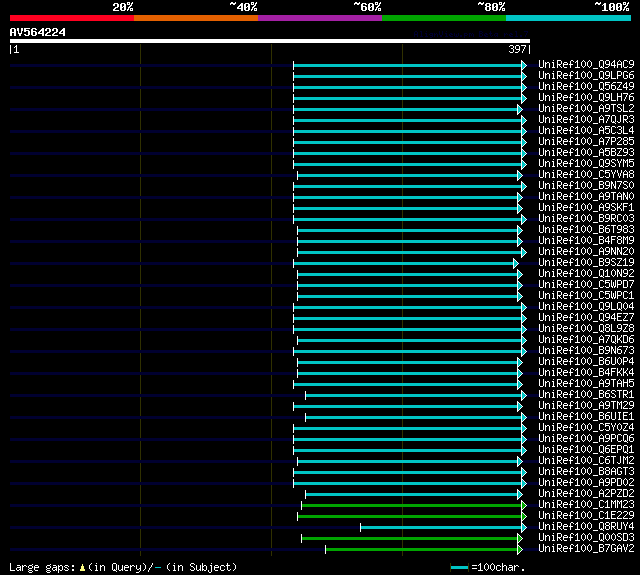
Task: Click the UniRef100_A9TAN0 label
Action: (586, 197)
